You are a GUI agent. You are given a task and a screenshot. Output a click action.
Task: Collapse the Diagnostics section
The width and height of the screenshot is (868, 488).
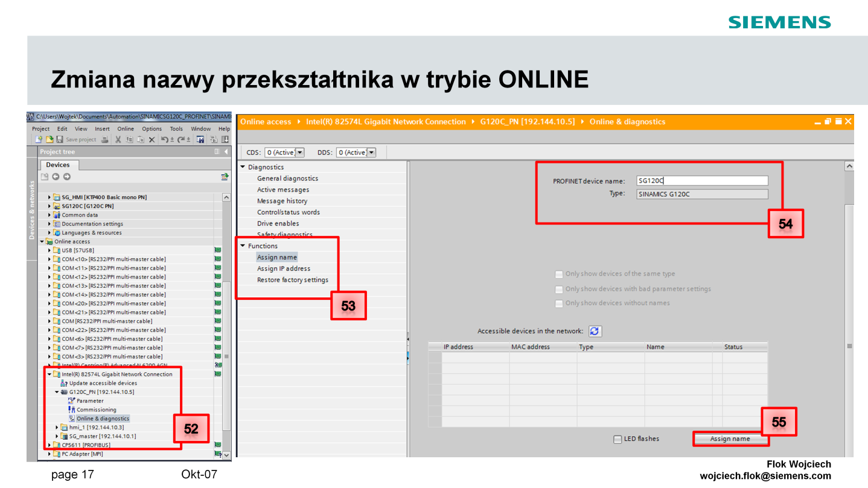pos(243,167)
